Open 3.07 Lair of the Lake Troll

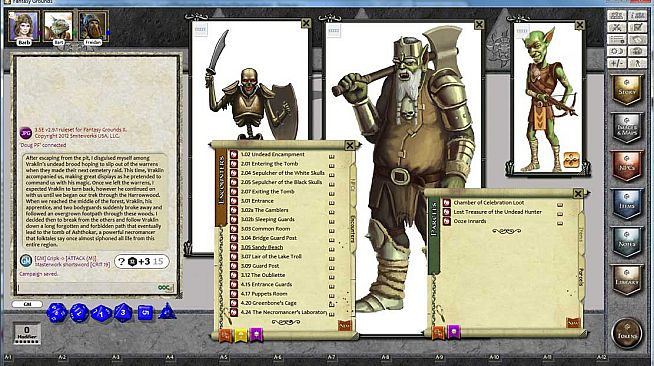(271, 256)
